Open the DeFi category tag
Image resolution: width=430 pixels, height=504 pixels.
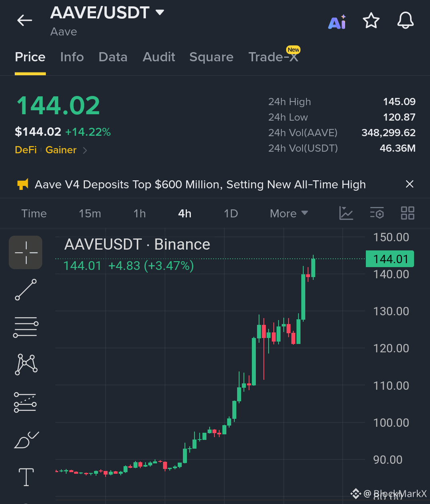tap(26, 150)
